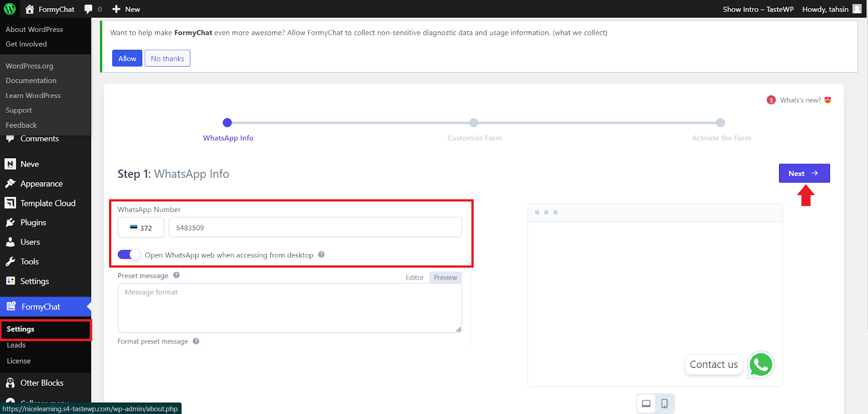Open the What's new? notifications
The height and width of the screenshot is (414, 868).
[800, 100]
